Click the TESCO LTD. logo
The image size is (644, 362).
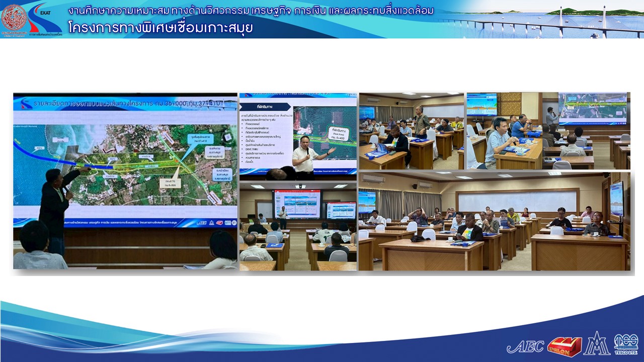click(x=626, y=344)
